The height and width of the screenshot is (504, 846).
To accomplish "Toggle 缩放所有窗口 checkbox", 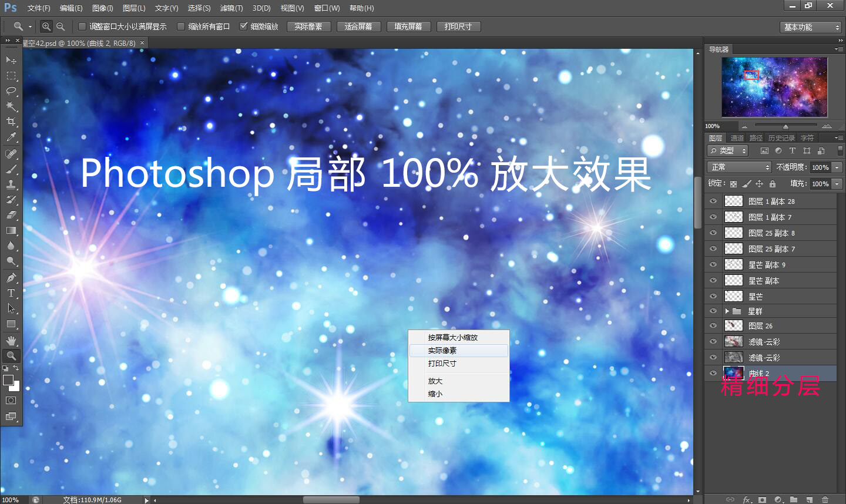I will tap(181, 26).
